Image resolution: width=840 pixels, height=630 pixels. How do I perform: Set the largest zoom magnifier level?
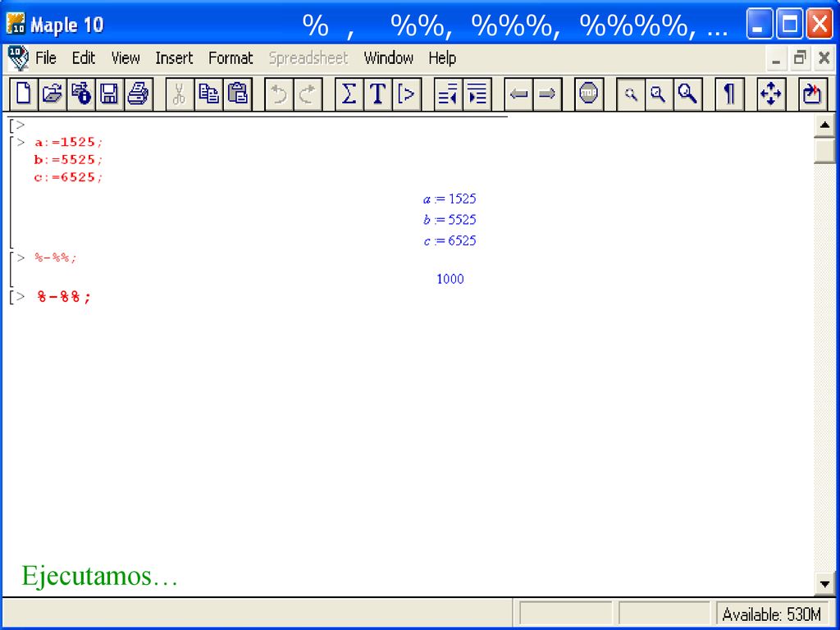point(688,94)
